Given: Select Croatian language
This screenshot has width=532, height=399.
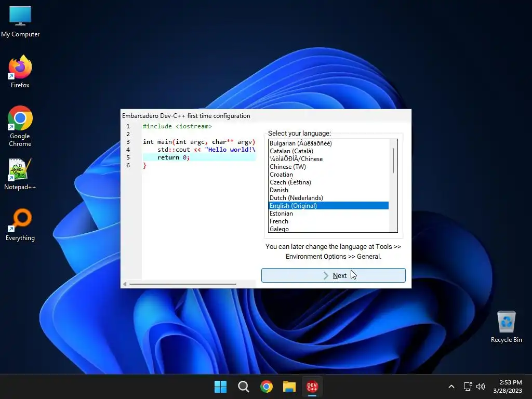Looking at the screenshot, I should pyautogui.click(x=328, y=175).
